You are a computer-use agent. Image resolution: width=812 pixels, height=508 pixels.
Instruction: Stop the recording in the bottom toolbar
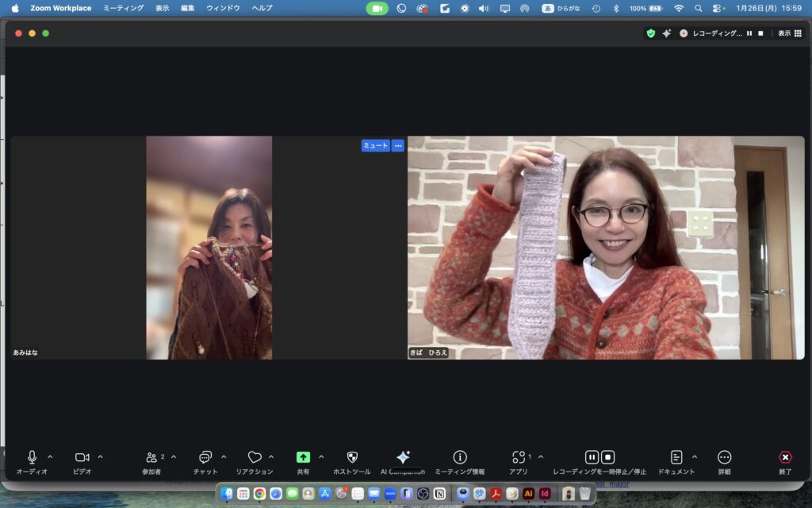point(608,457)
